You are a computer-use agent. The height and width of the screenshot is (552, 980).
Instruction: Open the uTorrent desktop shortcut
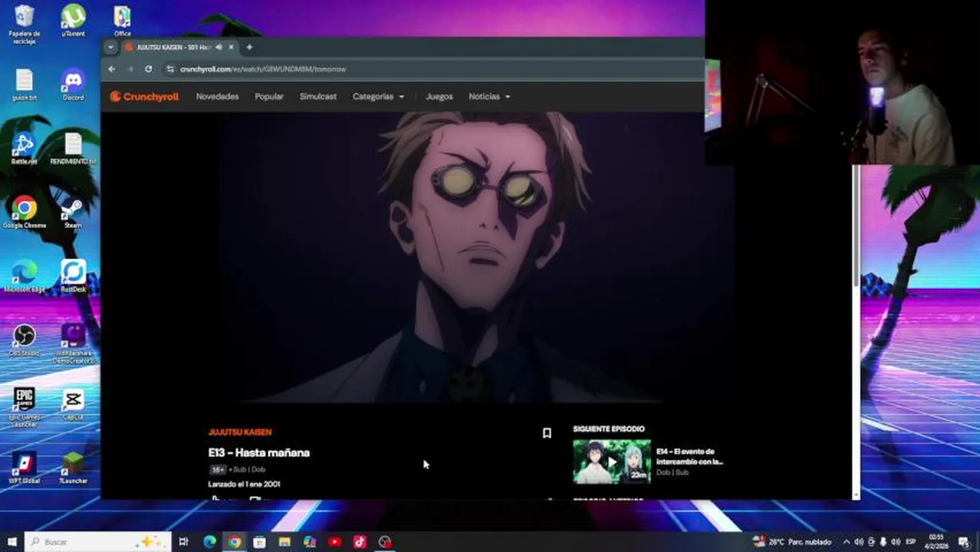coord(73,21)
